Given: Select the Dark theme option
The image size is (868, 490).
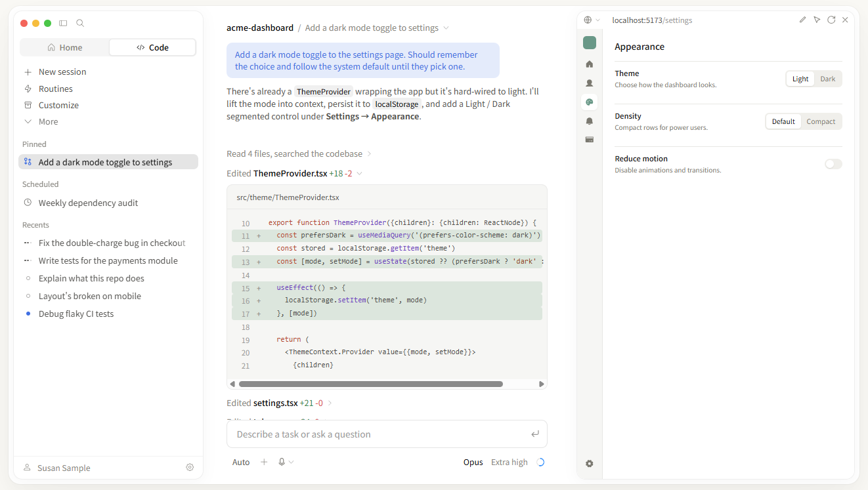Looking at the screenshot, I should point(828,79).
